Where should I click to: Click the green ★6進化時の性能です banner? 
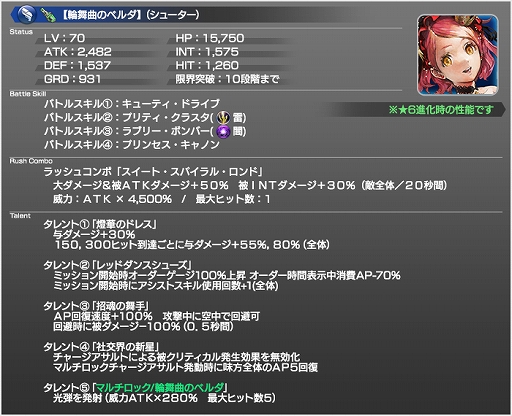(441, 109)
